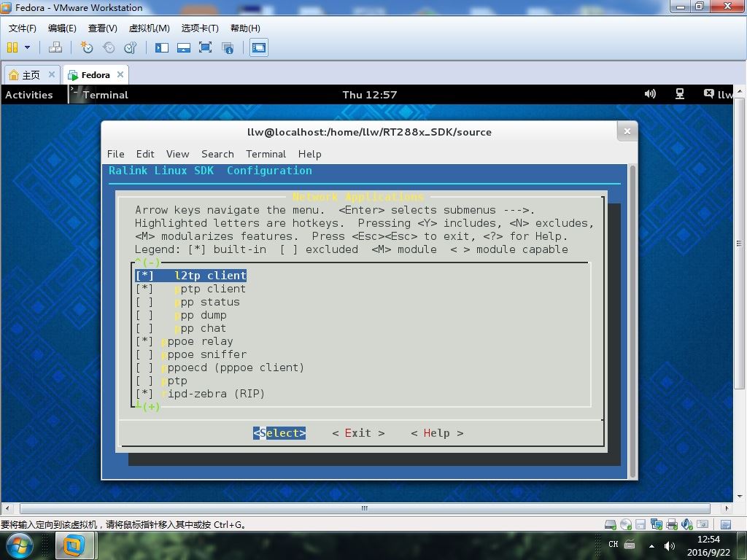Click the GNOME chat user icon
The image size is (747, 560).
click(x=709, y=94)
